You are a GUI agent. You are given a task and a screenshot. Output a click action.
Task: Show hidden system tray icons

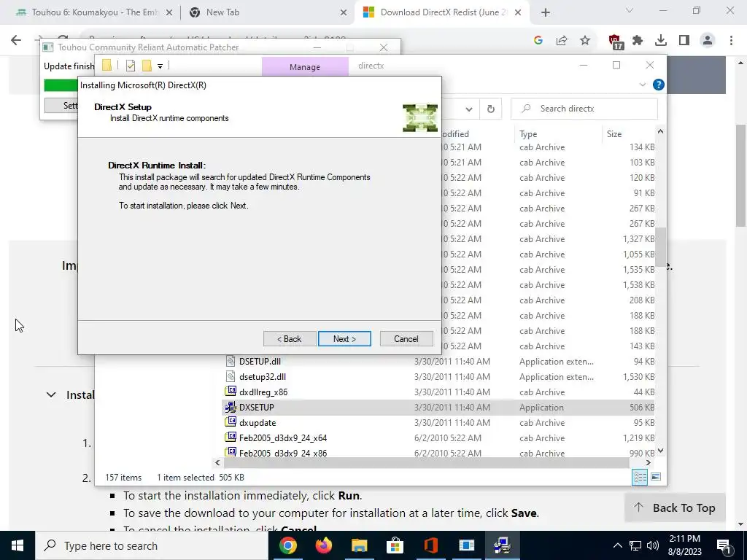coord(617,545)
